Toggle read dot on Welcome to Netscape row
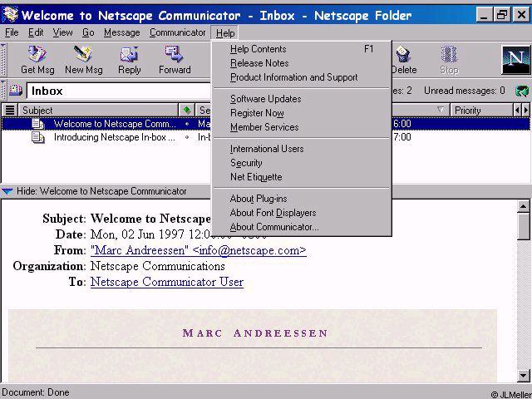532x399 pixels. click(187, 124)
